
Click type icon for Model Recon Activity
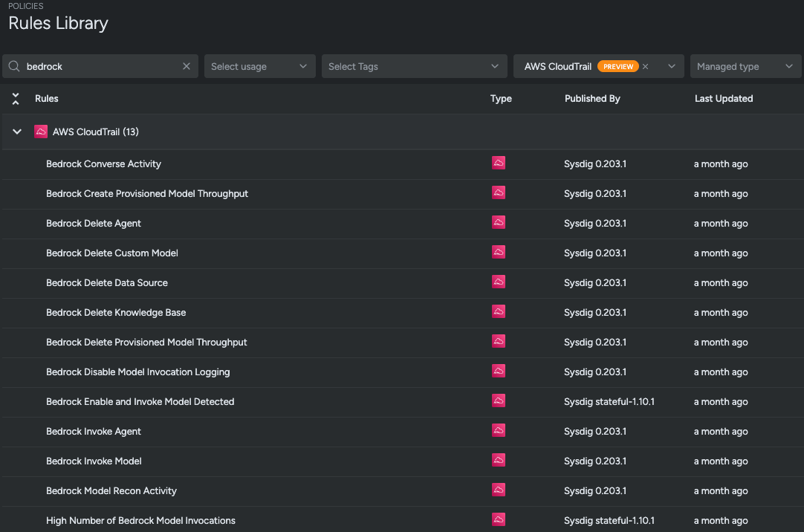[499, 490]
